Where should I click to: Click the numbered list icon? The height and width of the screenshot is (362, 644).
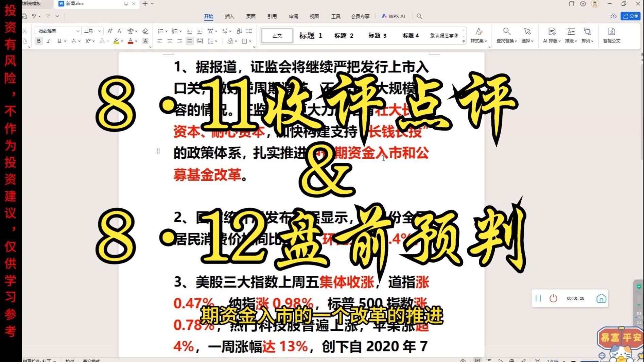(x=175, y=31)
